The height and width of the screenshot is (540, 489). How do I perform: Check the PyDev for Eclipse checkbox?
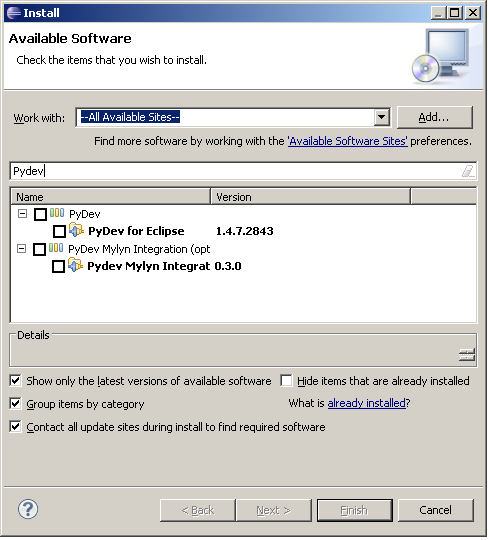tap(59, 231)
